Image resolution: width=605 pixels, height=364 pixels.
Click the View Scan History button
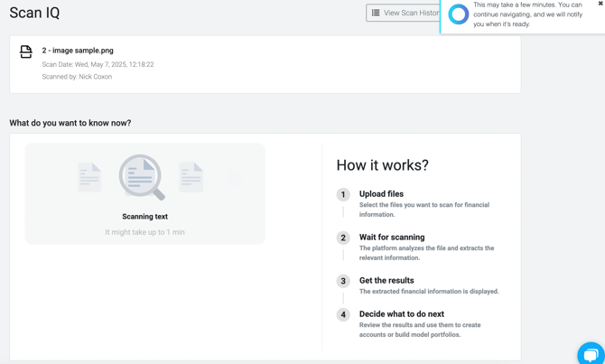(x=404, y=13)
